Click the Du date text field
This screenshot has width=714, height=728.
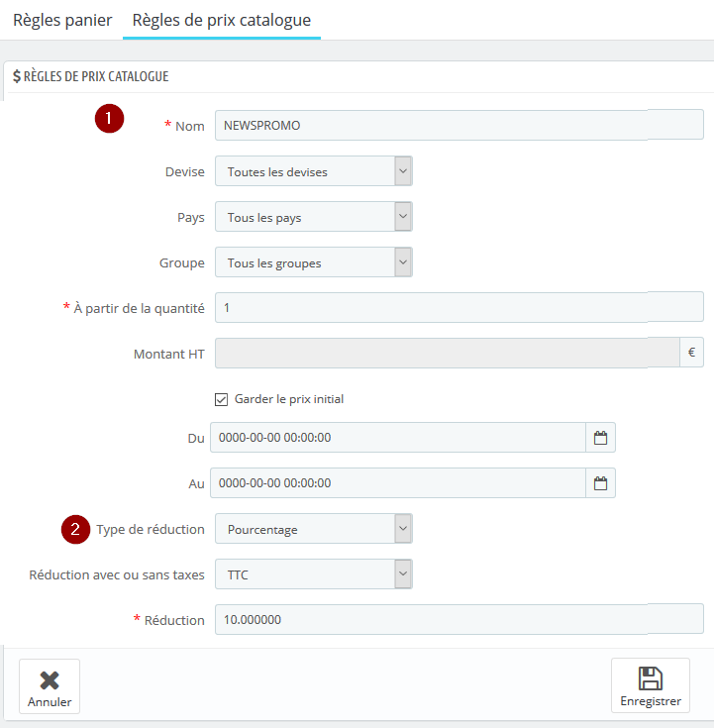[x=398, y=438]
